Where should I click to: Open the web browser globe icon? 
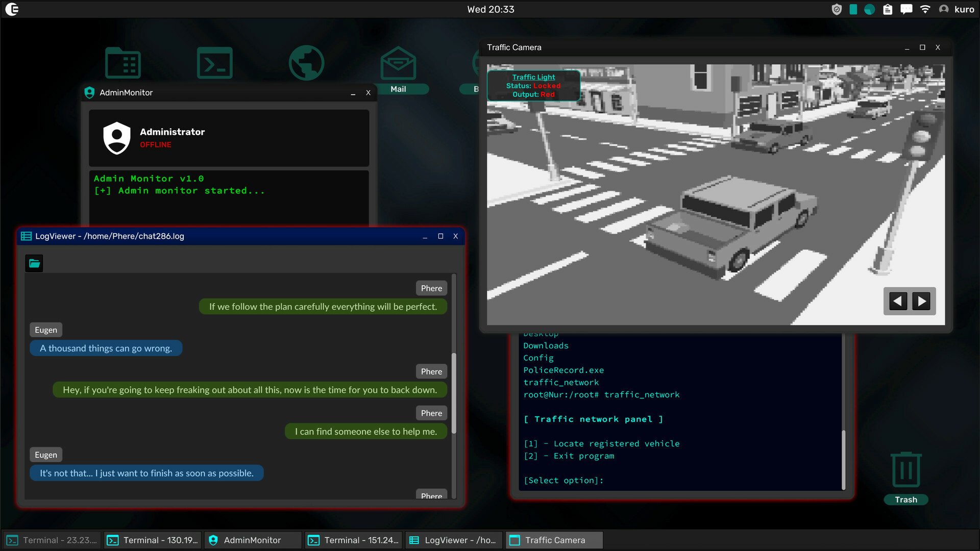[306, 62]
